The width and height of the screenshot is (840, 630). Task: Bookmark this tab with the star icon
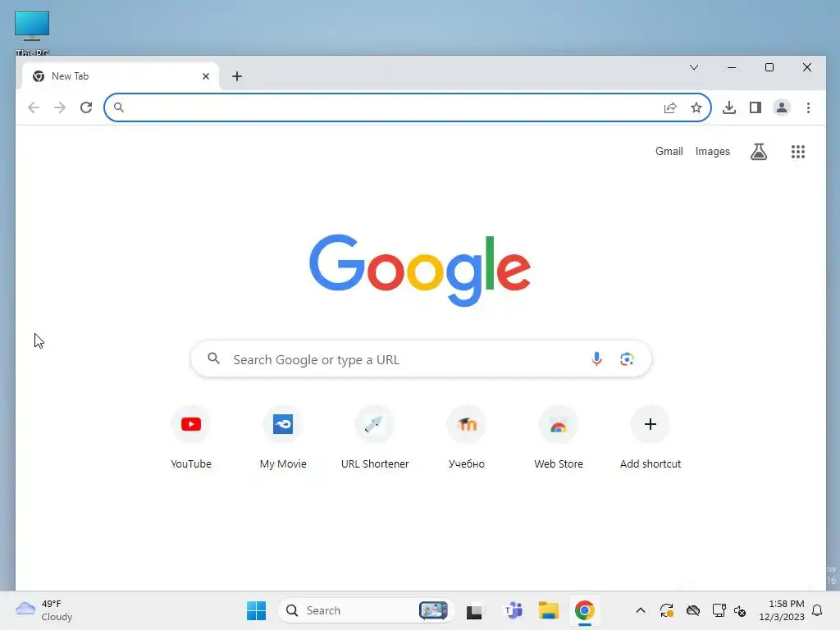pos(696,107)
